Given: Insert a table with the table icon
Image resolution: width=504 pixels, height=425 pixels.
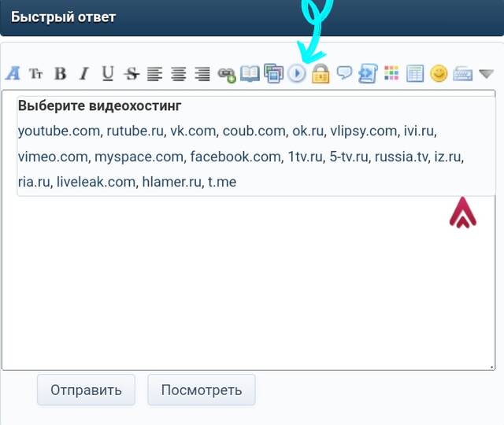Looking at the screenshot, I should pyautogui.click(x=415, y=73).
